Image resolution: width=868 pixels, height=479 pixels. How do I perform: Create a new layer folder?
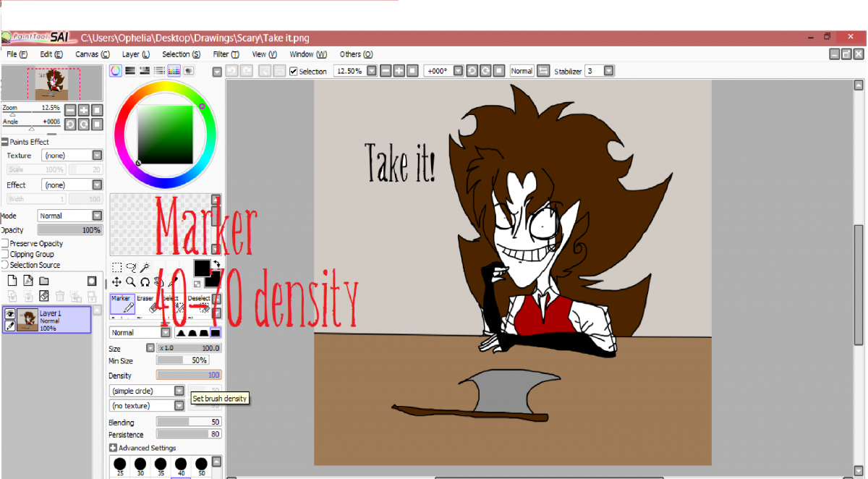44,281
